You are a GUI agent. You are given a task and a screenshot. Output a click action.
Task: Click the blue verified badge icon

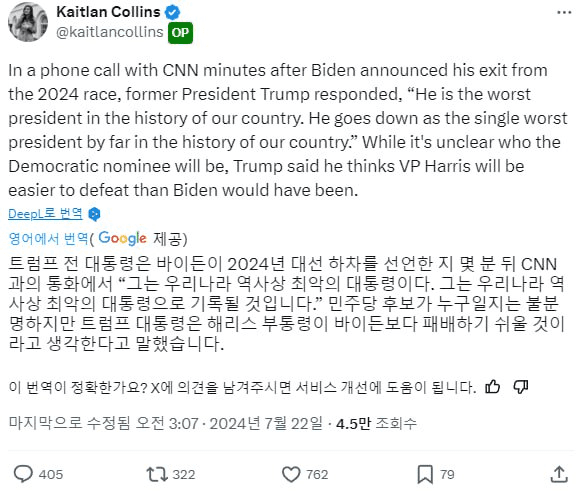[x=172, y=12]
